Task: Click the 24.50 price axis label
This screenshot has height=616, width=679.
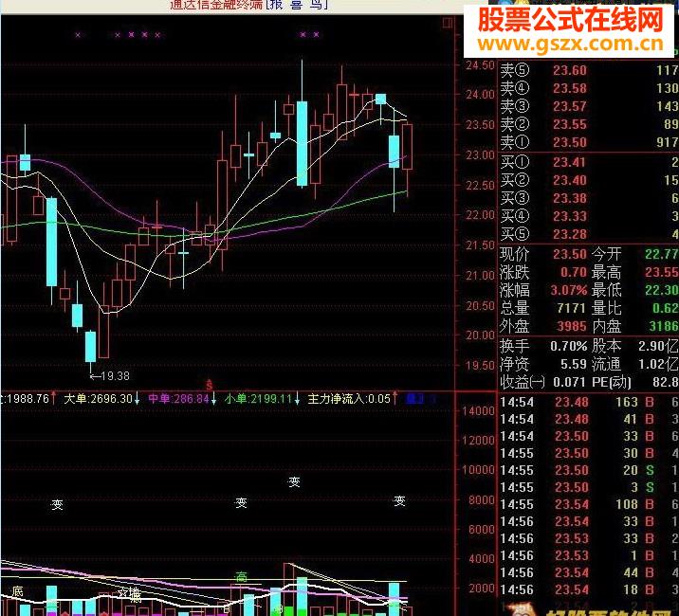Action: [480, 65]
